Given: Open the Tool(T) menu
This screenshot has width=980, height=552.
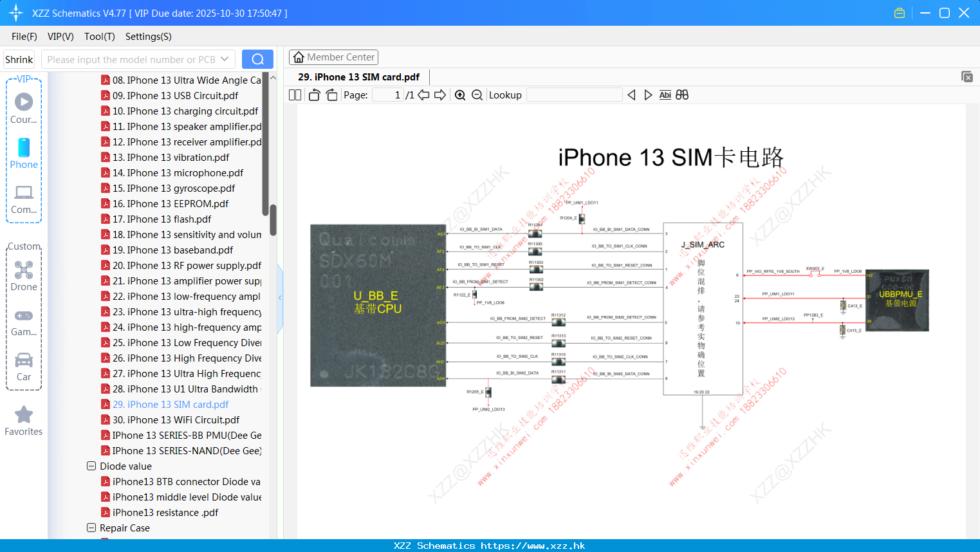Looking at the screenshot, I should [100, 37].
